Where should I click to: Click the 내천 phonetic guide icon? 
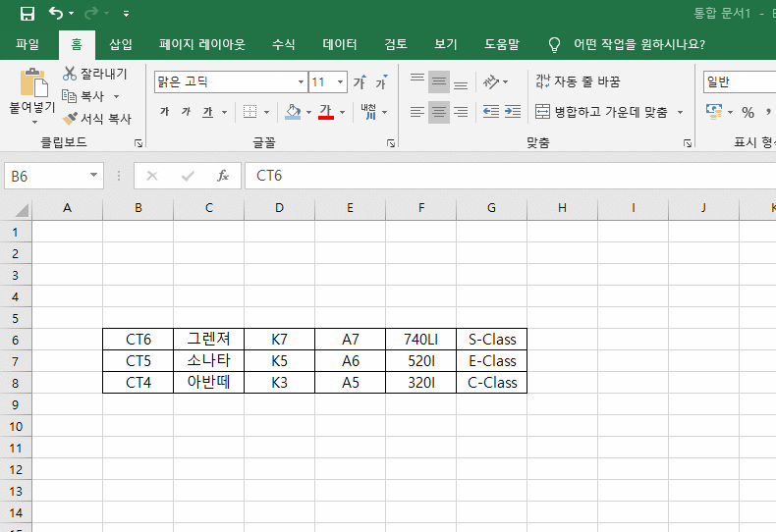368,112
